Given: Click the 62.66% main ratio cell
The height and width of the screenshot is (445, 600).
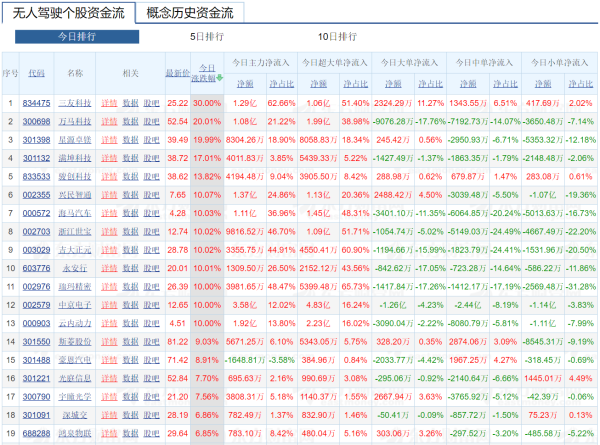Looking at the screenshot, I should pyautogui.click(x=282, y=103).
